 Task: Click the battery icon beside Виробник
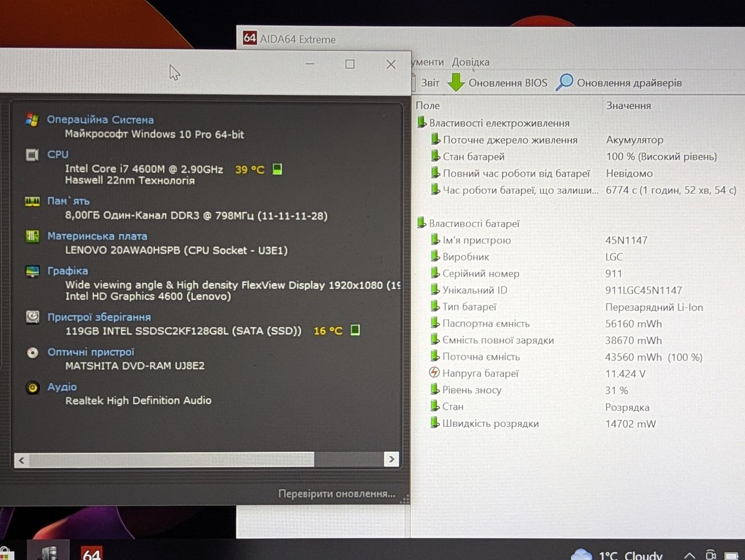[435, 256]
